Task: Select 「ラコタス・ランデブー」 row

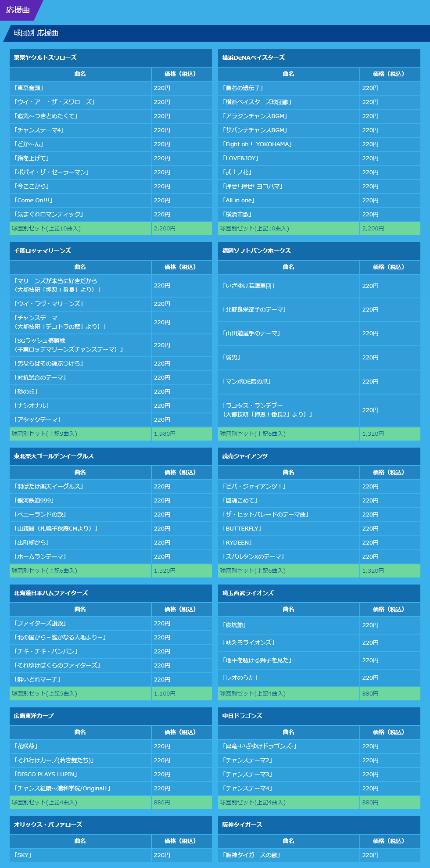Action: point(319,410)
